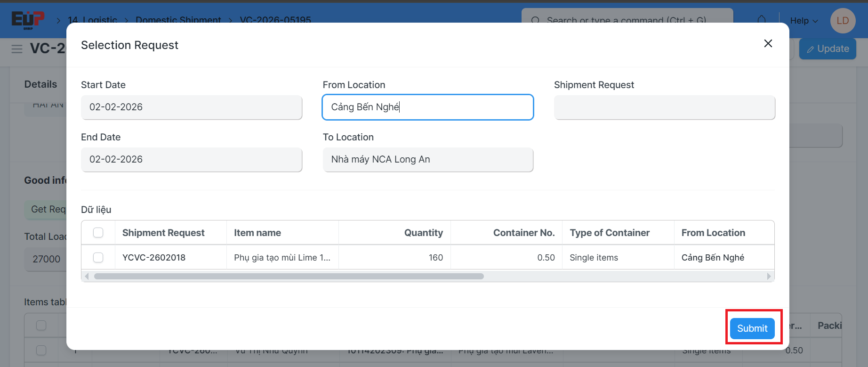Click the left scroll arrow in table
Screen dimensions: 868x367
[x=87, y=276]
